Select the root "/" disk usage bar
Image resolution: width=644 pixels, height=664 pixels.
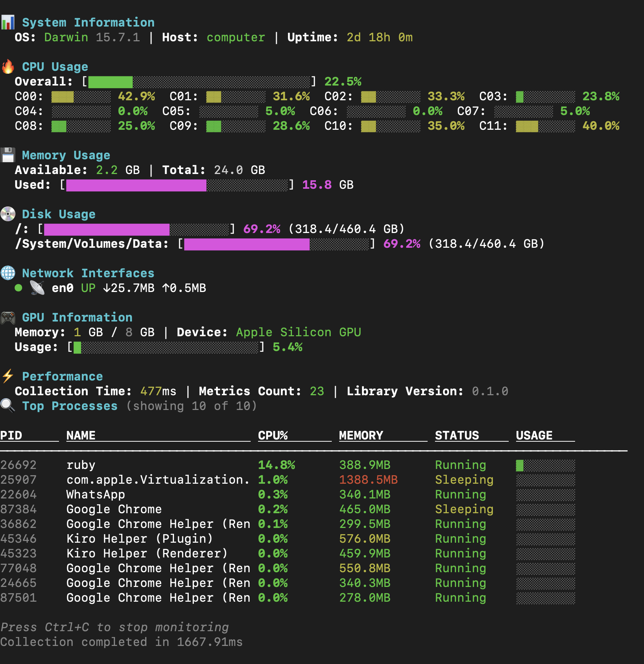tap(136, 229)
